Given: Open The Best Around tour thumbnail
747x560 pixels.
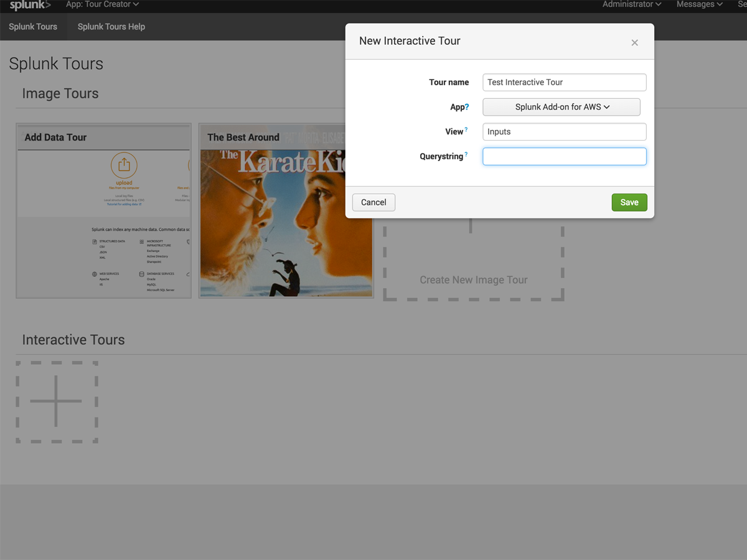Looking at the screenshot, I should point(286,211).
